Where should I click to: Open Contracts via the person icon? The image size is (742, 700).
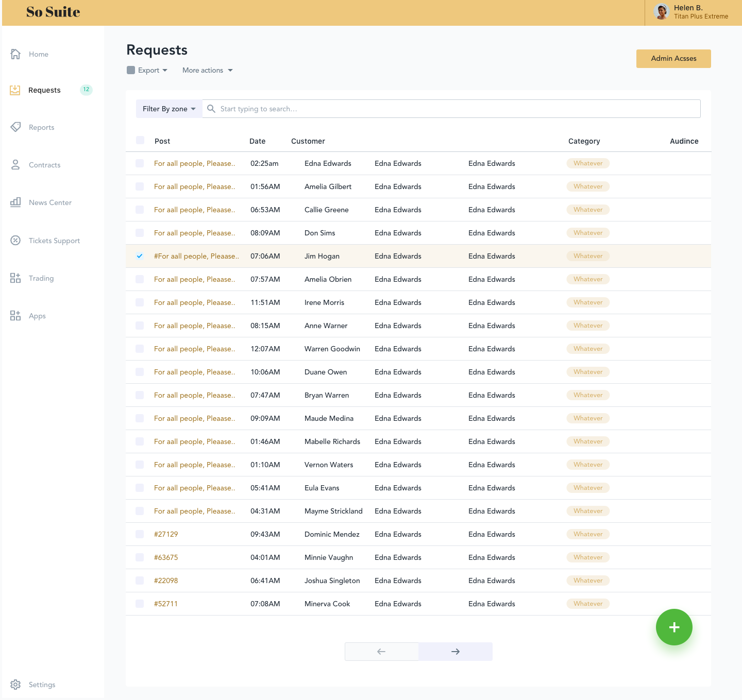pyautogui.click(x=15, y=165)
